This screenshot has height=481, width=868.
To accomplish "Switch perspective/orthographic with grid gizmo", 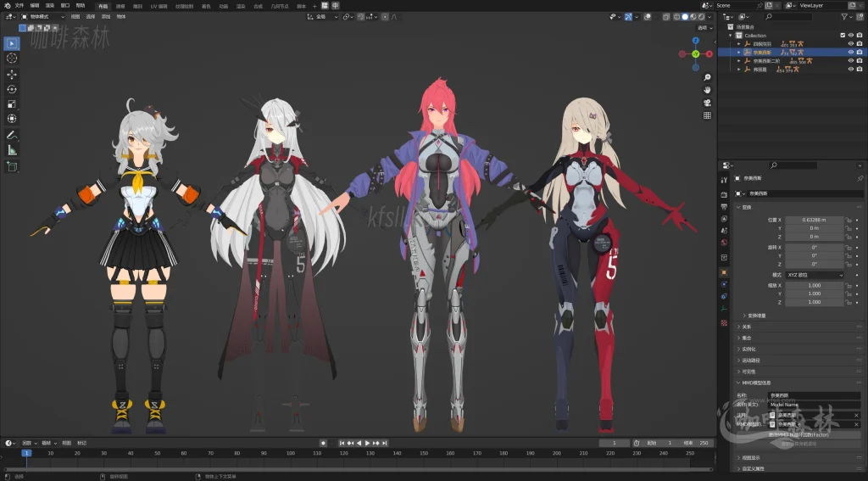I will [x=707, y=115].
